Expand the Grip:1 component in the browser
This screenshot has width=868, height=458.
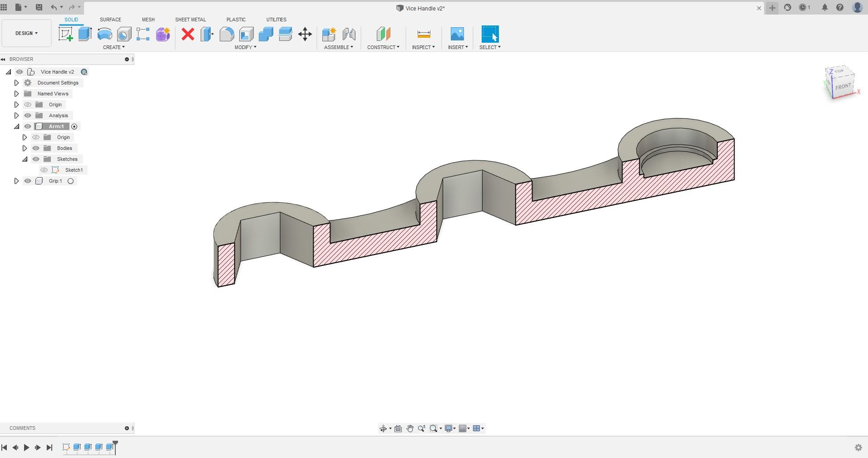point(16,181)
